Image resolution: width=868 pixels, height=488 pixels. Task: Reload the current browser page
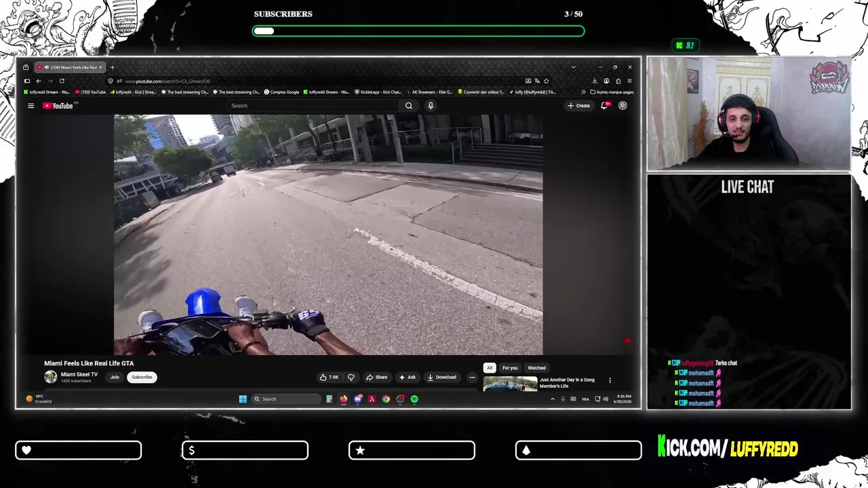(62, 81)
